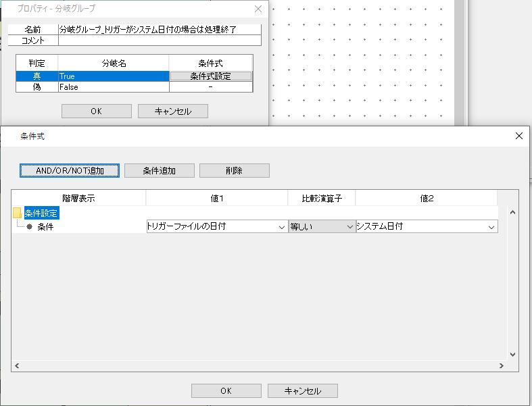Click the empty コメント field
532x406 pixels.
(x=159, y=41)
